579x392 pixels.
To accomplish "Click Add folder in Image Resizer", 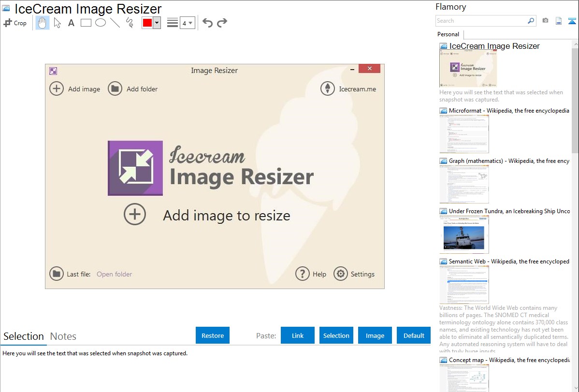I will 133,89.
